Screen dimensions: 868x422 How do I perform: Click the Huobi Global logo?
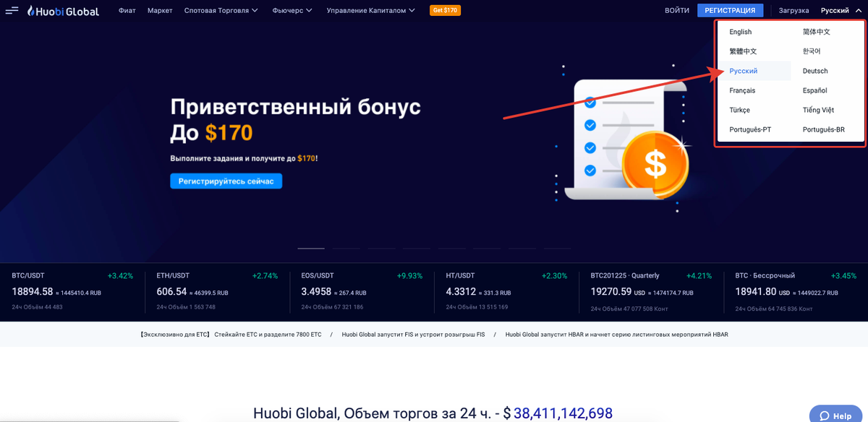pyautogui.click(x=61, y=11)
